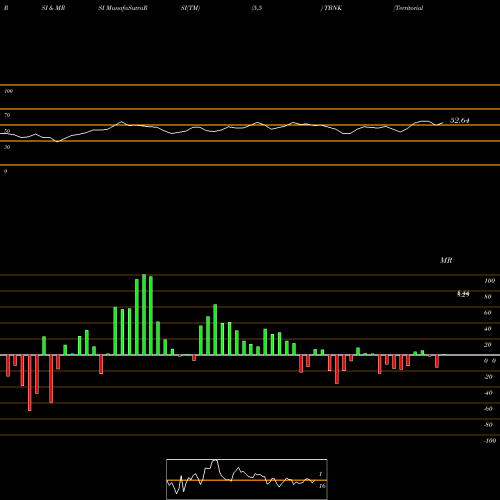This screenshot has width=500, height=500.
Task: Click the '16' label in mini chart
Action: pos(322,486)
